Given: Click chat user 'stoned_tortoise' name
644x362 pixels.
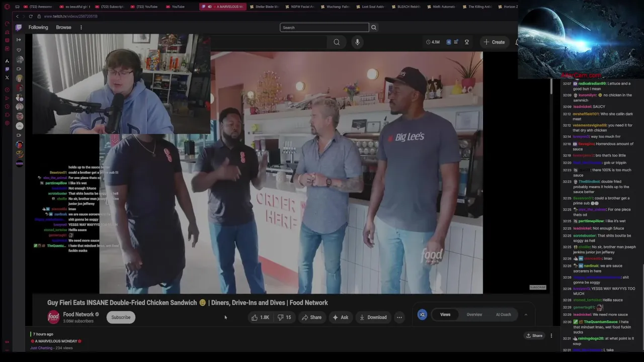Looking at the screenshot, I should (587, 300).
